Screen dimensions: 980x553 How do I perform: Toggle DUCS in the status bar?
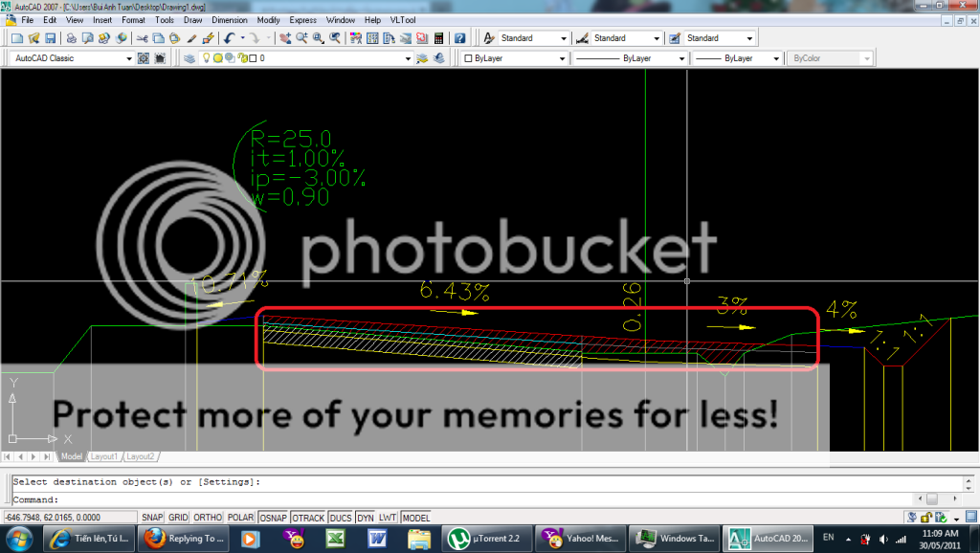coord(341,518)
